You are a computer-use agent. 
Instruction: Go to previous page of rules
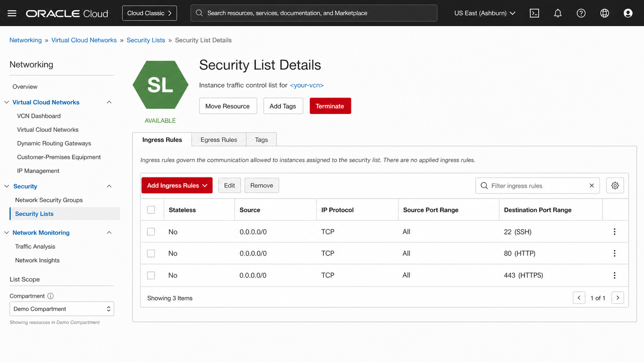click(579, 298)
